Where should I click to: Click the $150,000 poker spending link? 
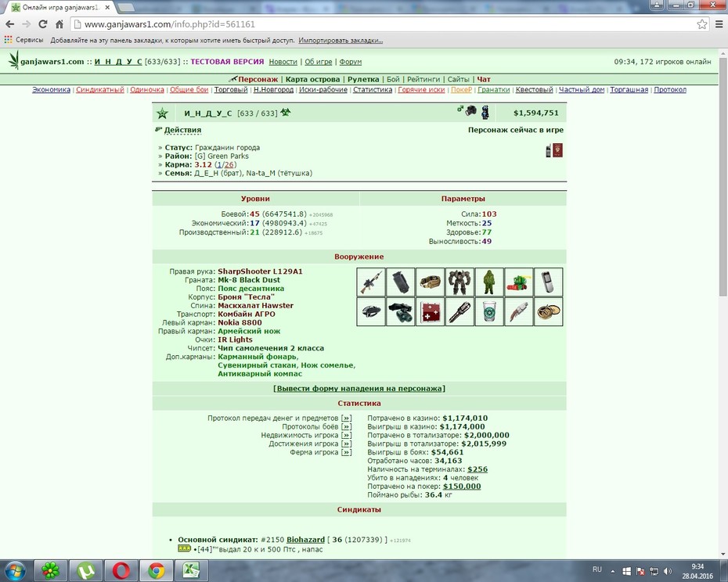point(462,487)
